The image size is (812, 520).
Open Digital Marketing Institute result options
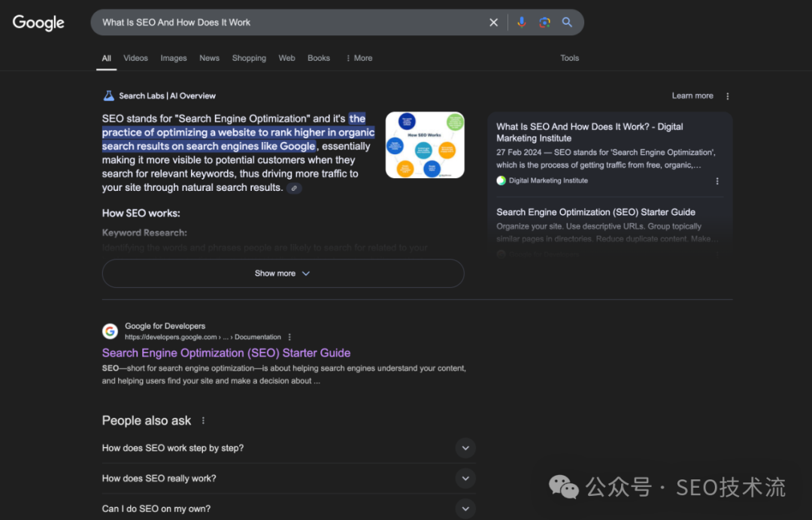[x=717, y=181]
